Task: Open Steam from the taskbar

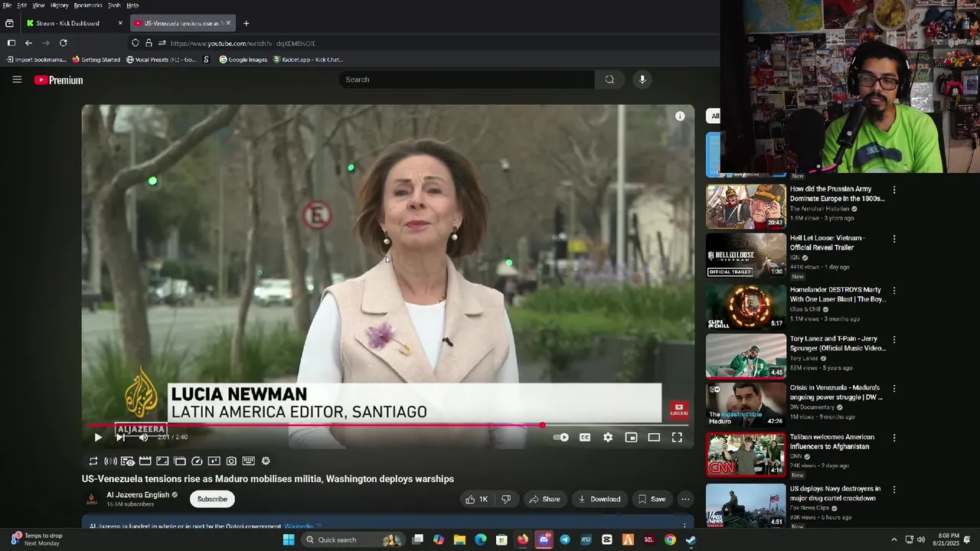Action: click(691, 540)
